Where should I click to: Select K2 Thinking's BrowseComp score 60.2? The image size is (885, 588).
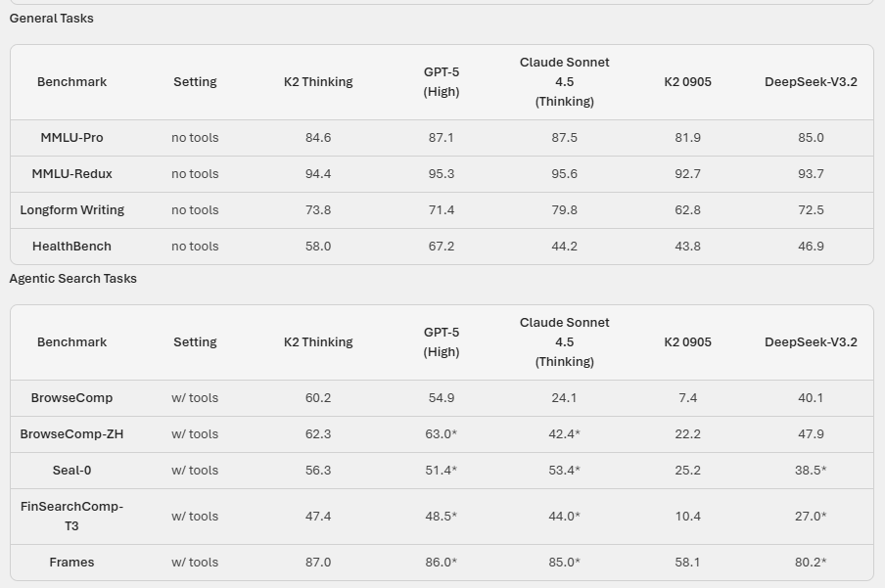click(318, 398)
